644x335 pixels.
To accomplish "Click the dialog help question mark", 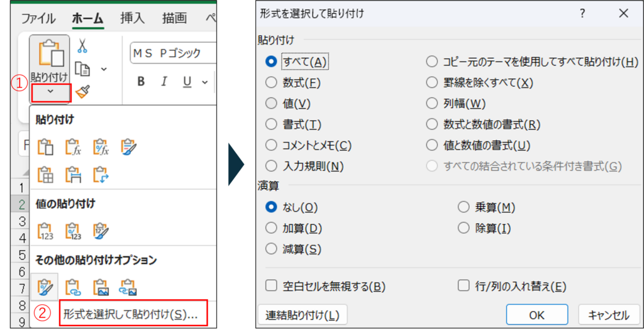I will coord(582,14).
